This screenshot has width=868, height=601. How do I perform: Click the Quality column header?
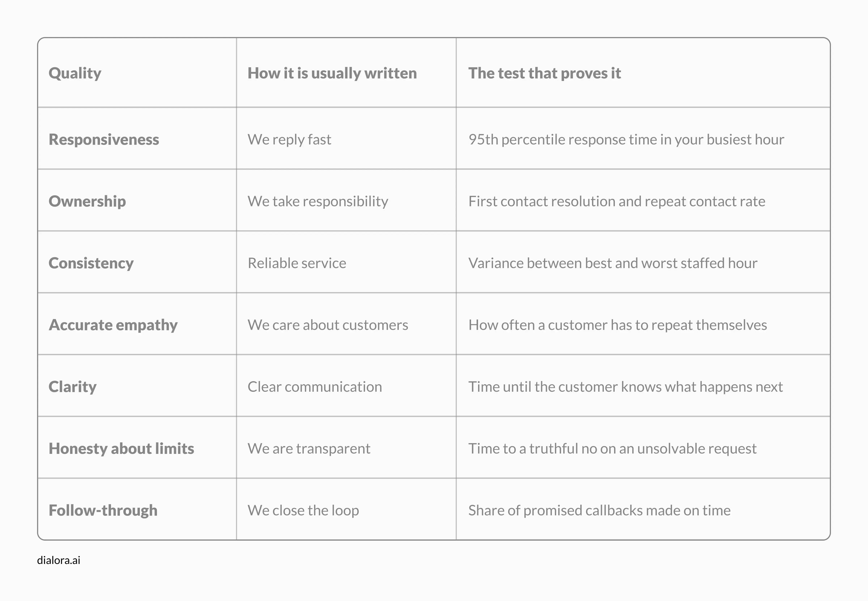coord(75,73)
